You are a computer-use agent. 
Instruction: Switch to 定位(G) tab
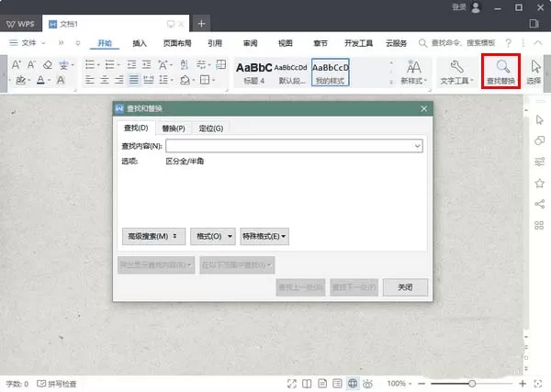click(211, 129)
